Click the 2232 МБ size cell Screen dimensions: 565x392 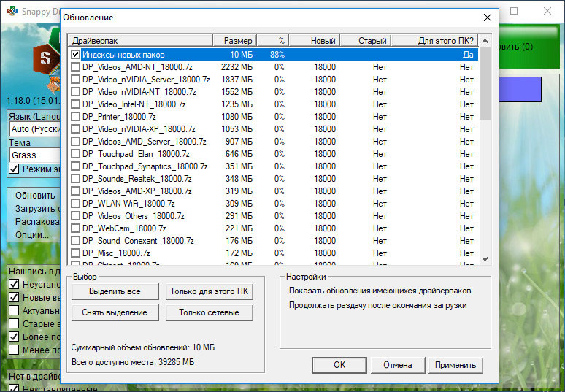237,67
